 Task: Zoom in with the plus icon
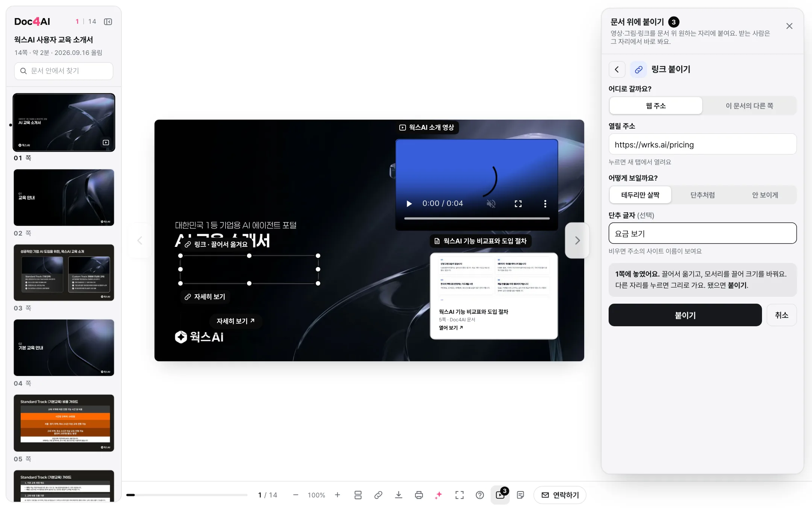coord(338,495)
